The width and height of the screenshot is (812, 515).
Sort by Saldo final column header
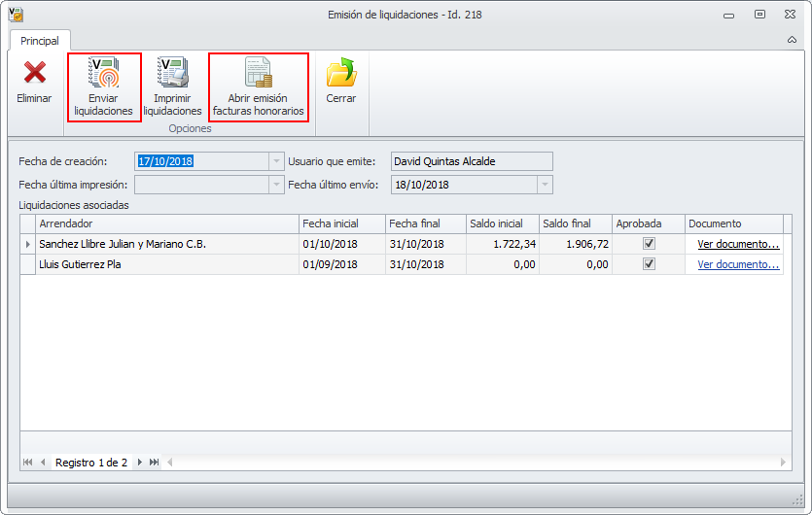point(576,223)
